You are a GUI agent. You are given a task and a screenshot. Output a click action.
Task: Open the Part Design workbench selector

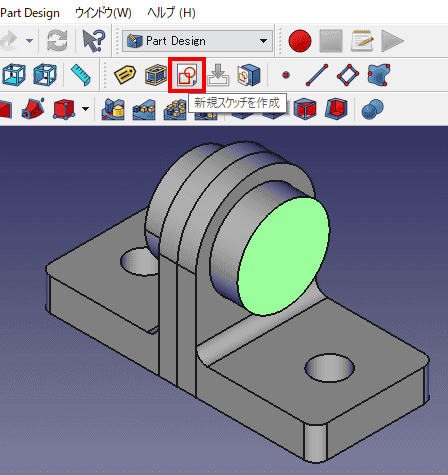[197, 41]
